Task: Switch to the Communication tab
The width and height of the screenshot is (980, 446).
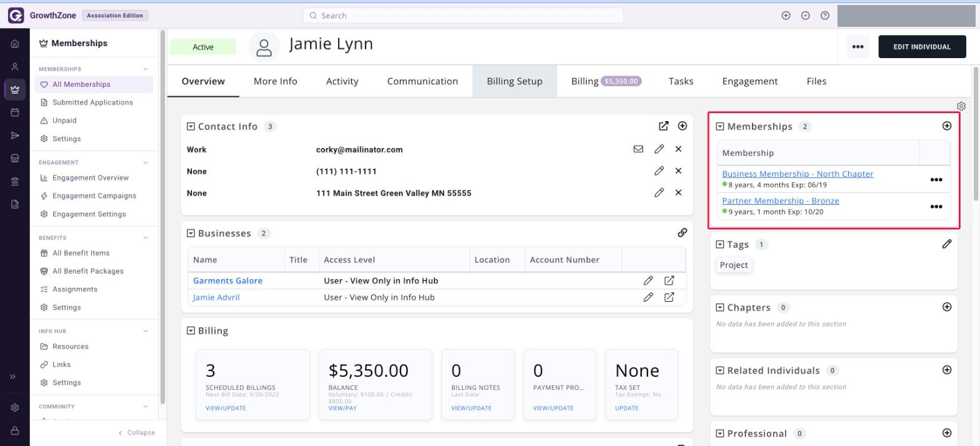Action: click(x=422, y=81)
